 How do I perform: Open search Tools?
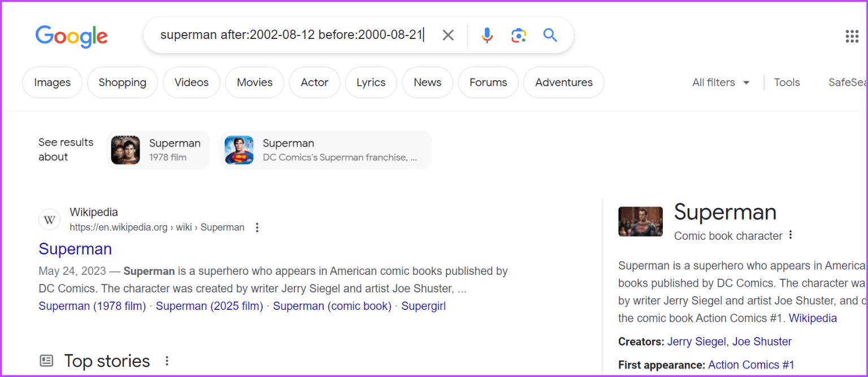pos(787,82)
